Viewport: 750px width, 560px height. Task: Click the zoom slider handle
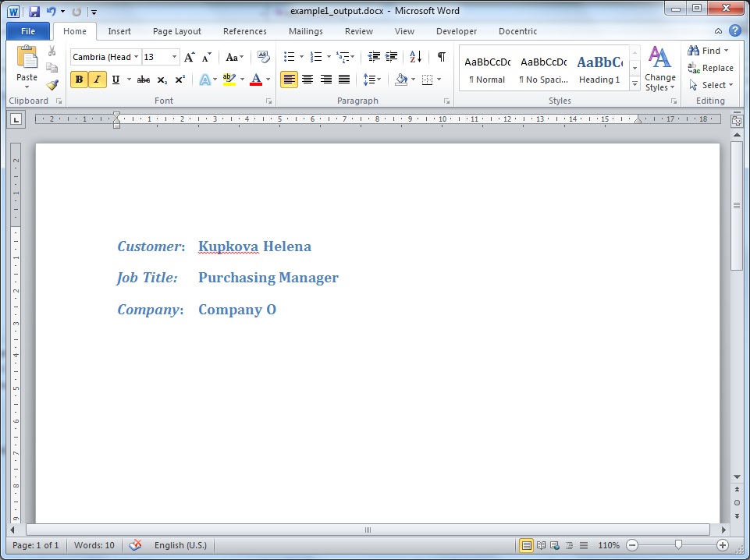678,545
